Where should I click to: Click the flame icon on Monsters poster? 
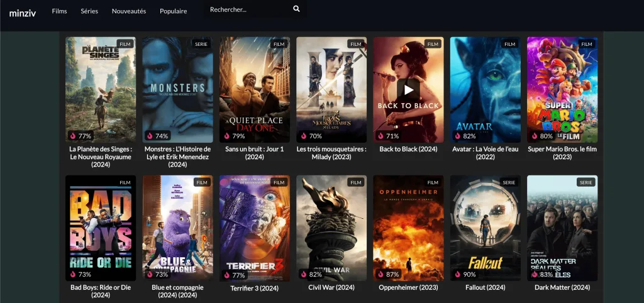(150, 136)
